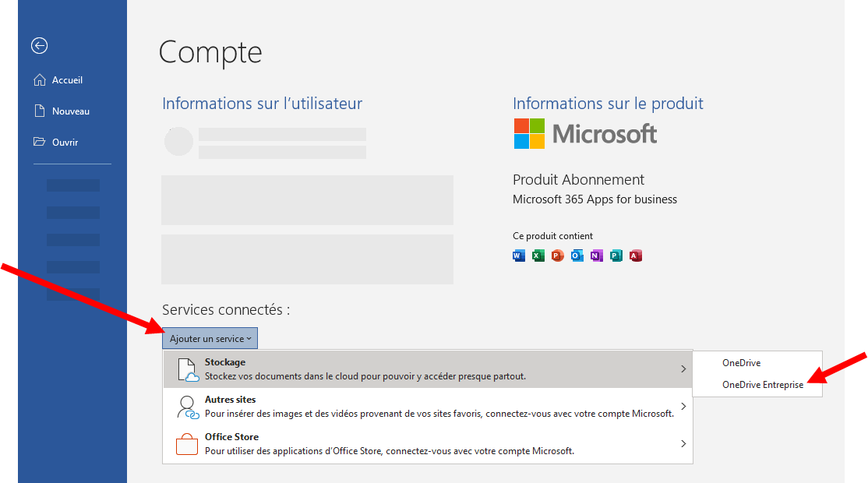Click the Stockage cloud document icon

pyautogui.click(x=188, y=369)
